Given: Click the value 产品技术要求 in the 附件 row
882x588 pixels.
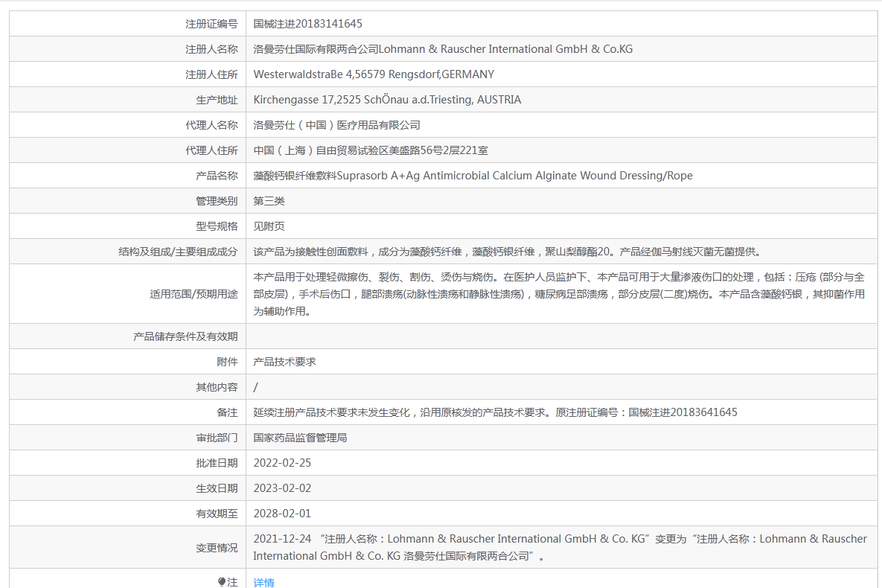Looking at the screenshot, I should click(284, 362).
